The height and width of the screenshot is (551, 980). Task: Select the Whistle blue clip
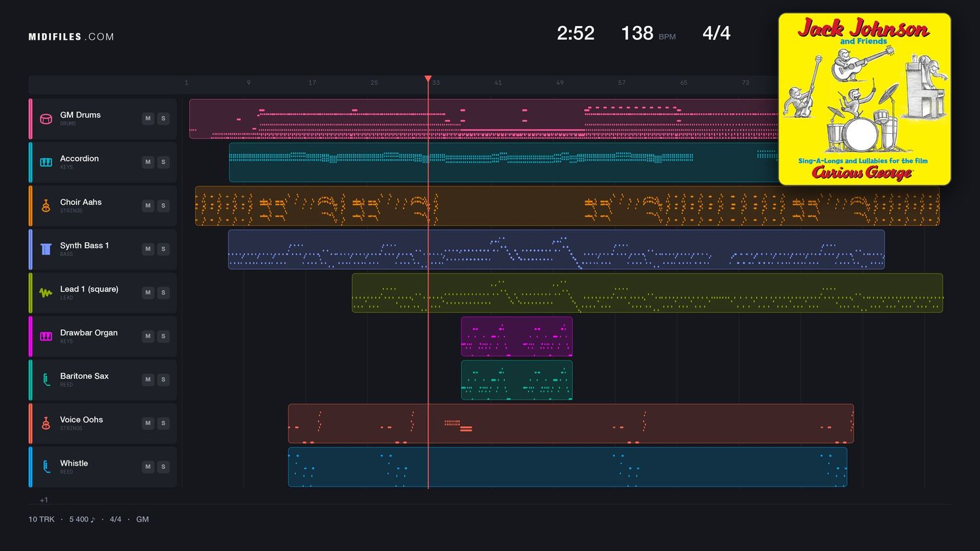568,467
